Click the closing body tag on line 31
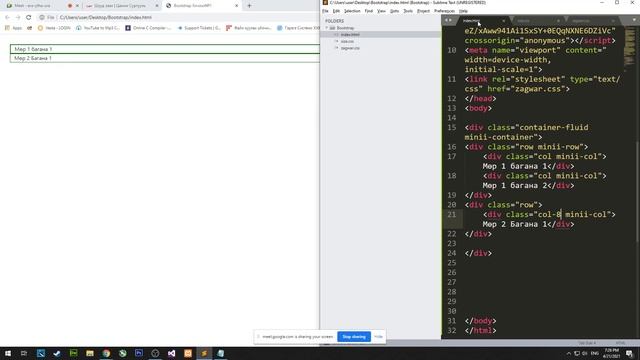Image resolution: width=640 pixels, height=360 pixels. click(480, 321)
